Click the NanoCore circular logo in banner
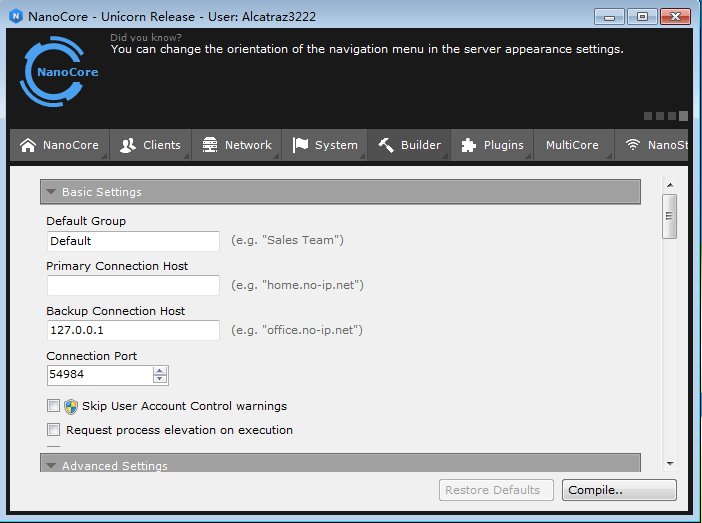Screen dimensions: 702x523 [58, 72]
